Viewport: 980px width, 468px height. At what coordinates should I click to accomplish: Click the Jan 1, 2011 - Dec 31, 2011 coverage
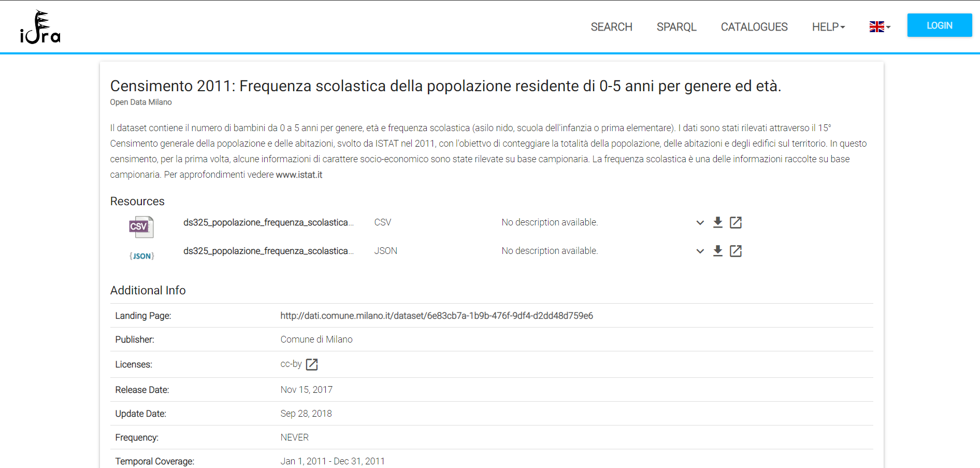[x=333, y=461]
